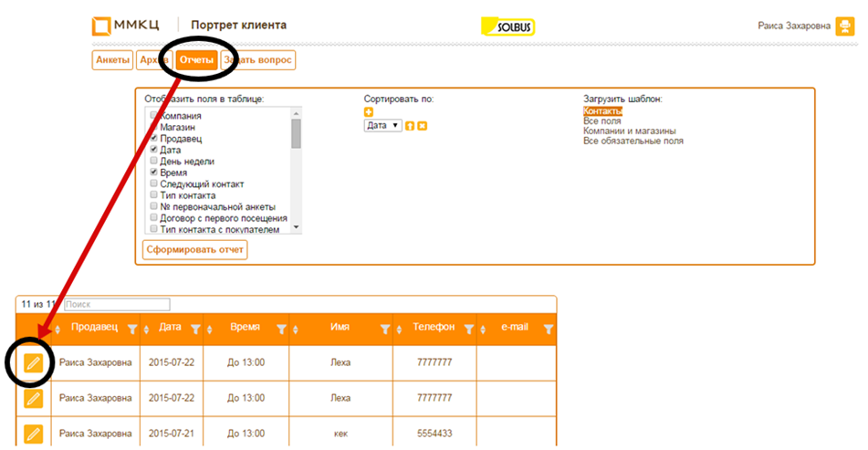Open the Задать вопрос tab
This screenshot has width=868, height=450.
click(x=258, y=59)
